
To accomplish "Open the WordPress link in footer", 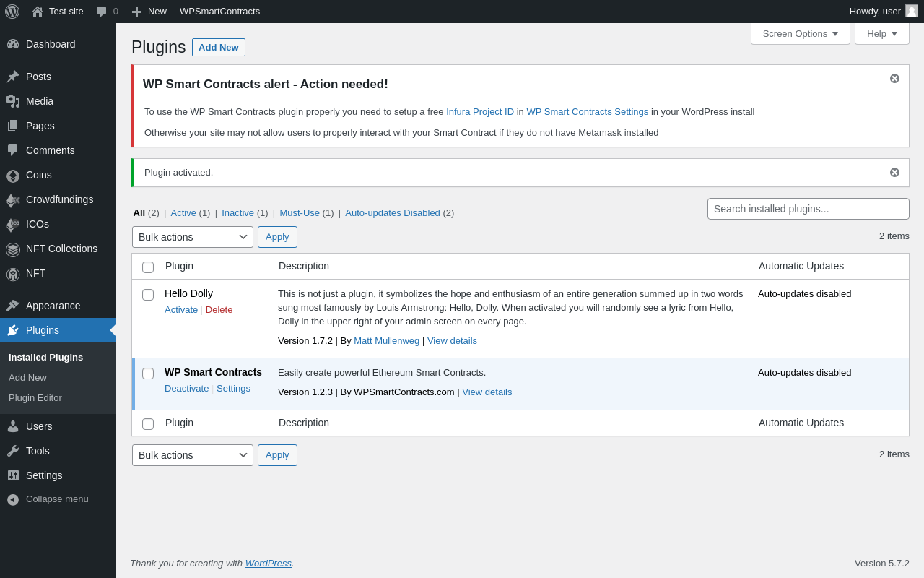I will coord(269,563).
